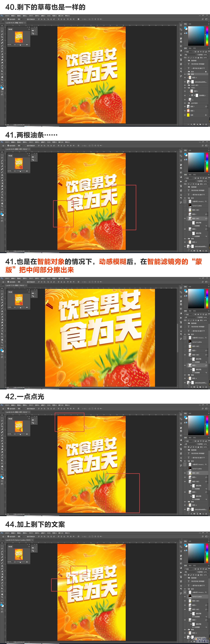
Task: Select the Type tool in step 40 screenshot
Action: tap(2, 68)
